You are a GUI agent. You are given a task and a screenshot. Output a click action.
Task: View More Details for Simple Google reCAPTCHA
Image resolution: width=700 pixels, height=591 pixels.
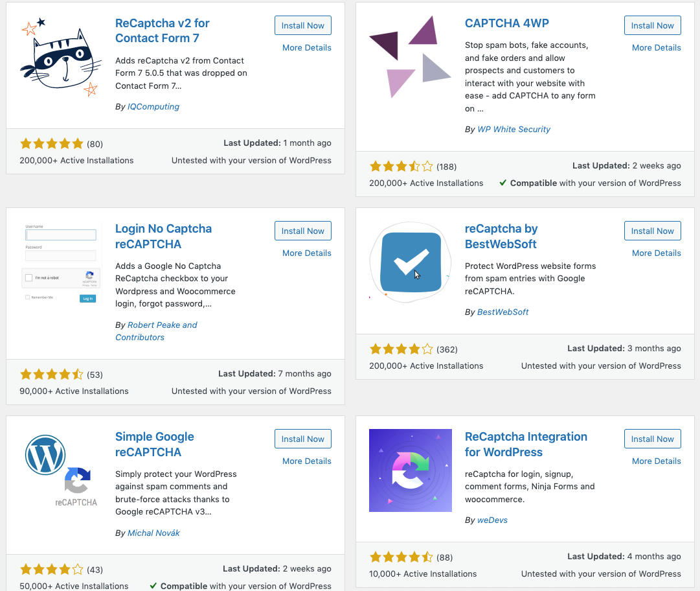coord(306,461)
